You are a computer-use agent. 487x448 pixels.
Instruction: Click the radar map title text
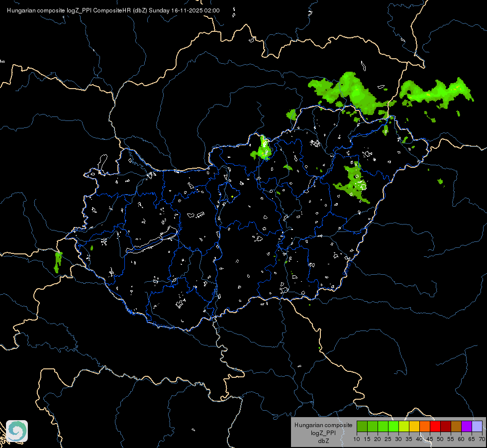[x=113, y=10]
